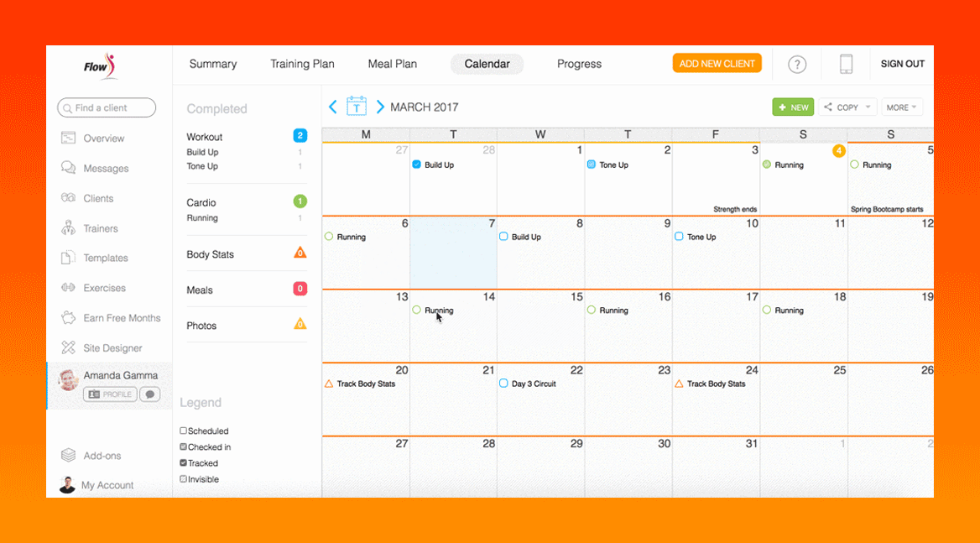Jump to today using calendar icon

357,107
